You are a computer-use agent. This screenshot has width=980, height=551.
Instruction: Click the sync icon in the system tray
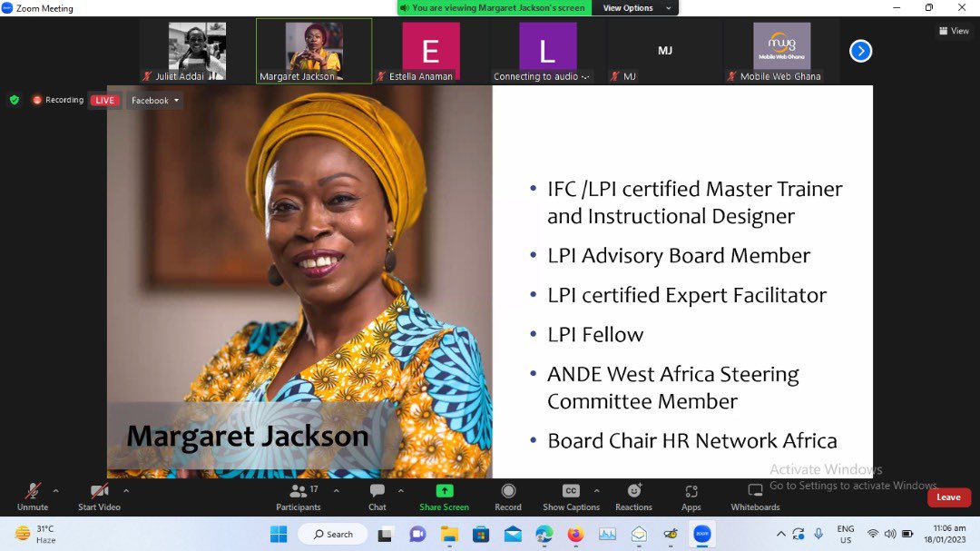tap(799, 534)
